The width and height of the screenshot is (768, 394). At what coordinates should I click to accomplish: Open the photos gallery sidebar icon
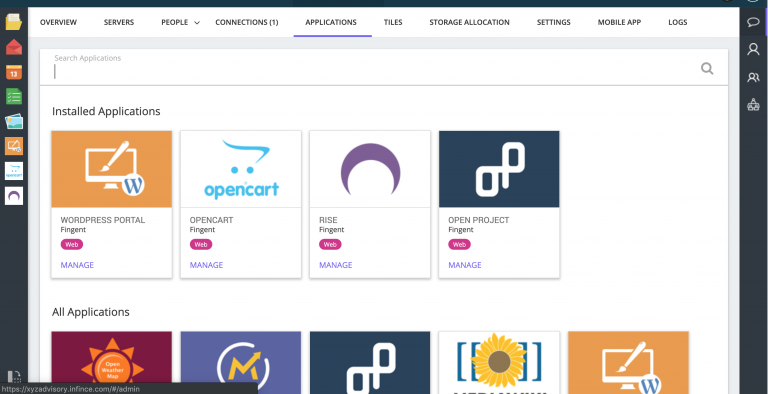pos(14,121)
